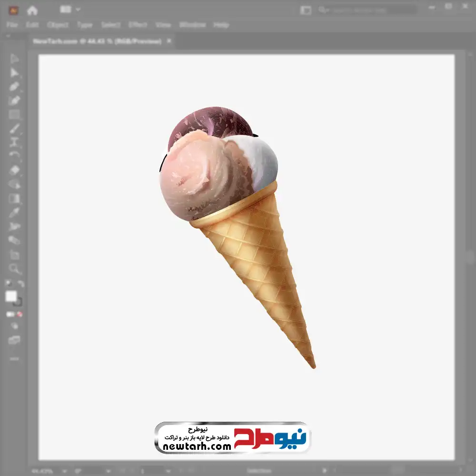Select the Eyedropper tool
Viewport: 476px width, 476px height.
pos(14,212)
